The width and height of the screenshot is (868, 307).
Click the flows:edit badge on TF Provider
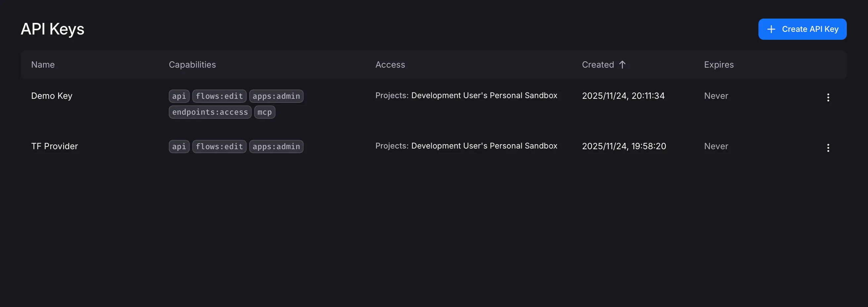[x=219, y=146]
